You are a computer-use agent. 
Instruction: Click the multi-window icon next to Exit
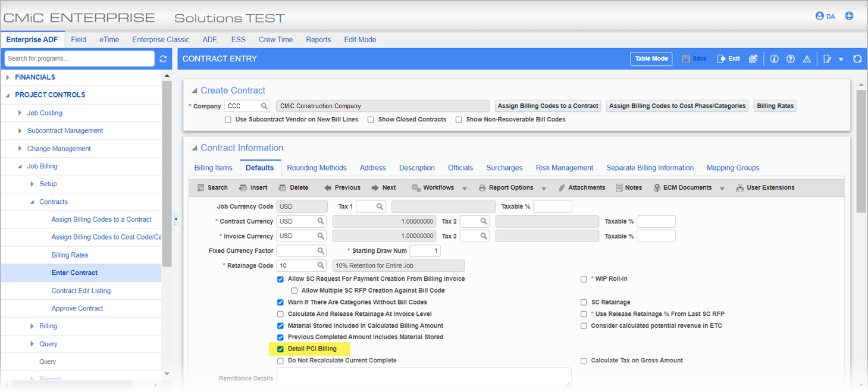753,59
